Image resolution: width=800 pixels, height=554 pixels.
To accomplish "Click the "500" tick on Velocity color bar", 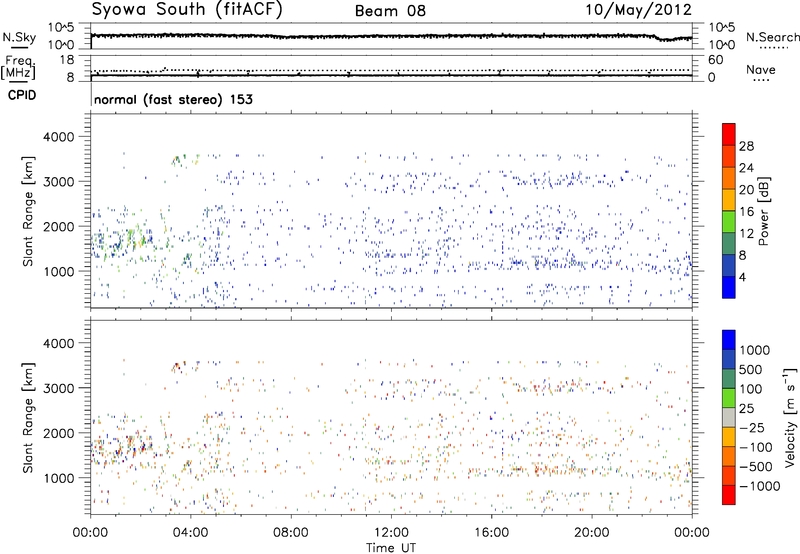I will point(751,369).
